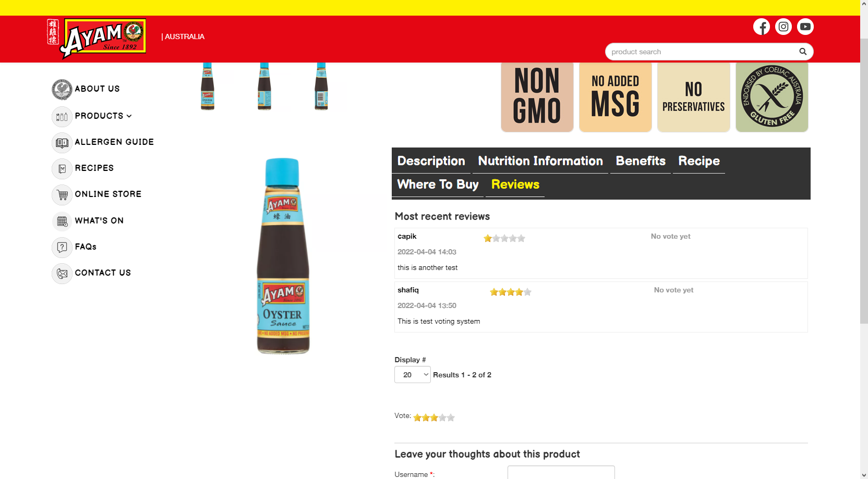Open Ayam Instagram page icon
The height and width of the screenshot is (479, 868).
pyautogui.click(x=783, y=27)
